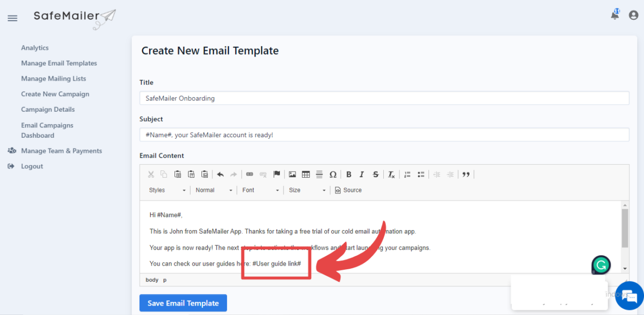644x315 pixels.
Task: Open the Font dropdown
Action: pos(259,190)
